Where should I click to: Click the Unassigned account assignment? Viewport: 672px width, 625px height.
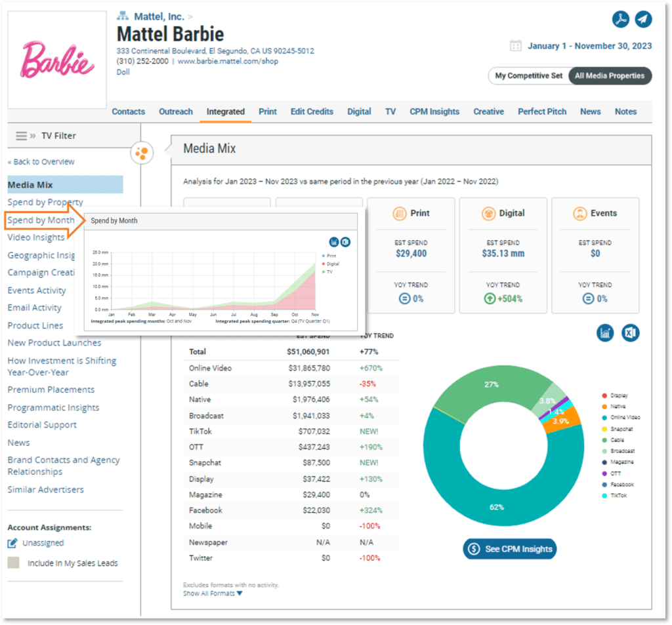(43, 543)
